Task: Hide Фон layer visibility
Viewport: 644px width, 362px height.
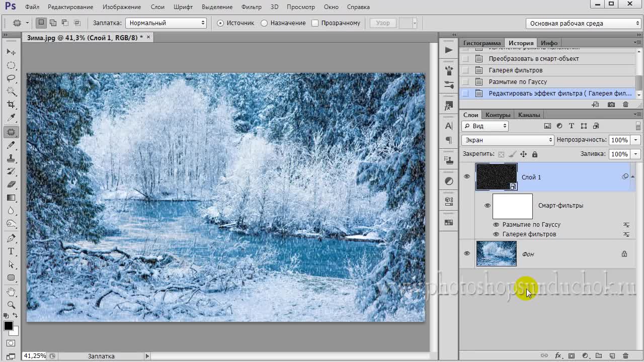Action: [467, 253]
